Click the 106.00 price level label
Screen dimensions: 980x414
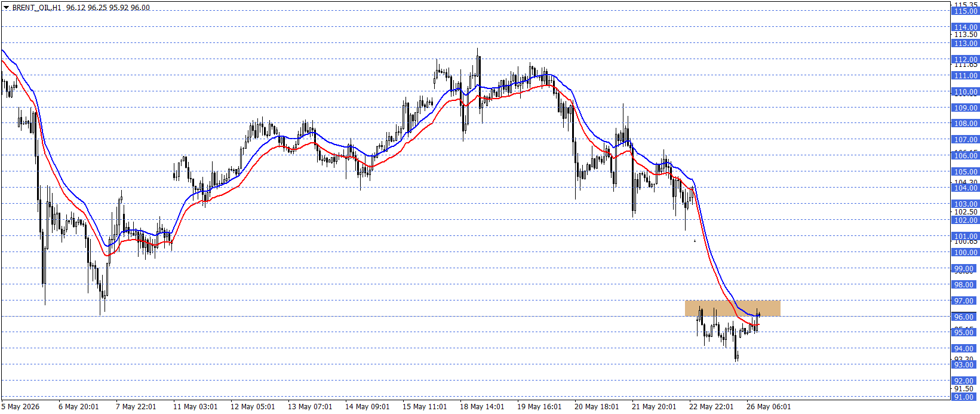pyautogui.click(x=965, y=155)
